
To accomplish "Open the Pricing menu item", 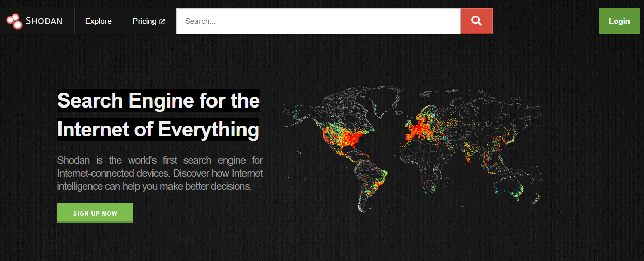I will click(x=149, y=21).
